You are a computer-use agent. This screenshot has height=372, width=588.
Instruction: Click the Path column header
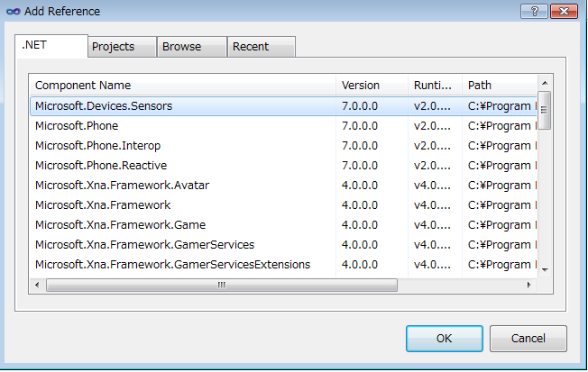(500, 85)
